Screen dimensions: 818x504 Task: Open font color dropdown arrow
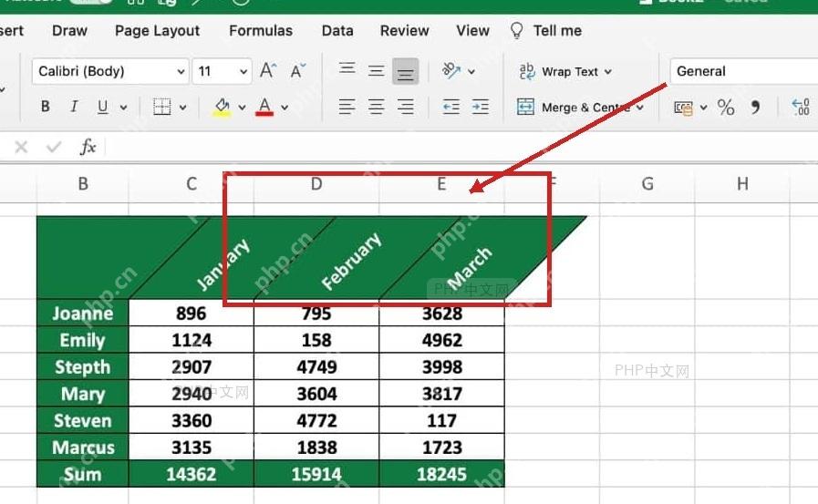285,108
